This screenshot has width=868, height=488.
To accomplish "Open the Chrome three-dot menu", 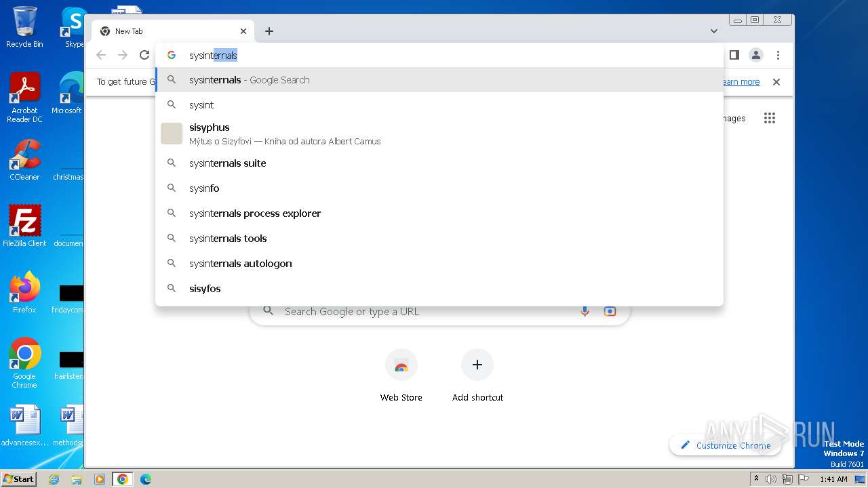I will coord(778,55).
